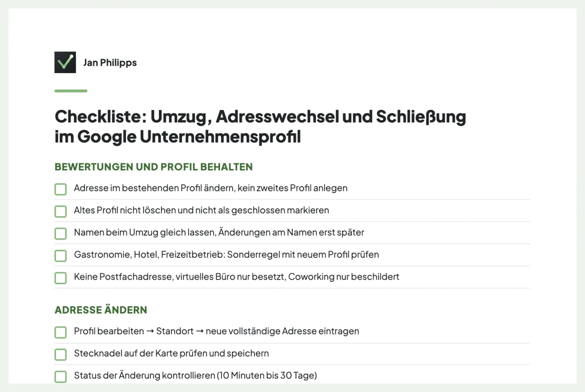
Task: Check 'Namen beim Umzug gleich lassen' box
Action: (x=61, y=234)
